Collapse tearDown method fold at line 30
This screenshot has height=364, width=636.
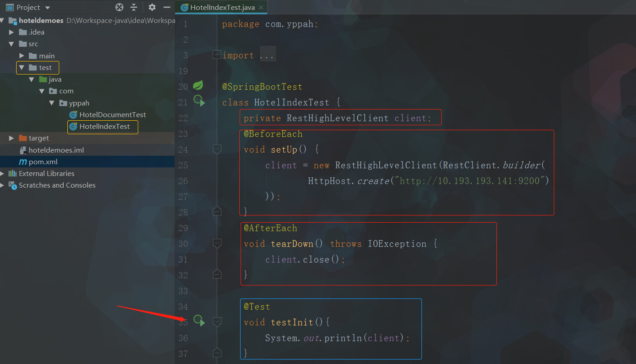(217, 243)
